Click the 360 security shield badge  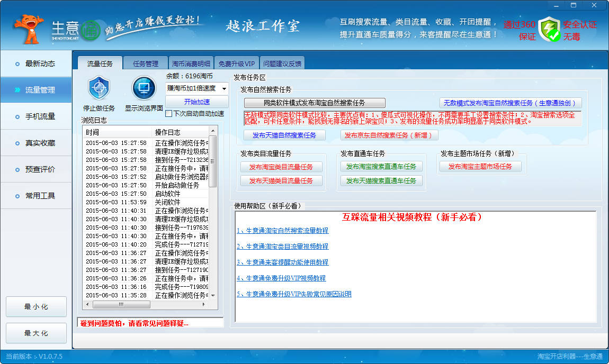pyautogui.click(x=550, y=30)
